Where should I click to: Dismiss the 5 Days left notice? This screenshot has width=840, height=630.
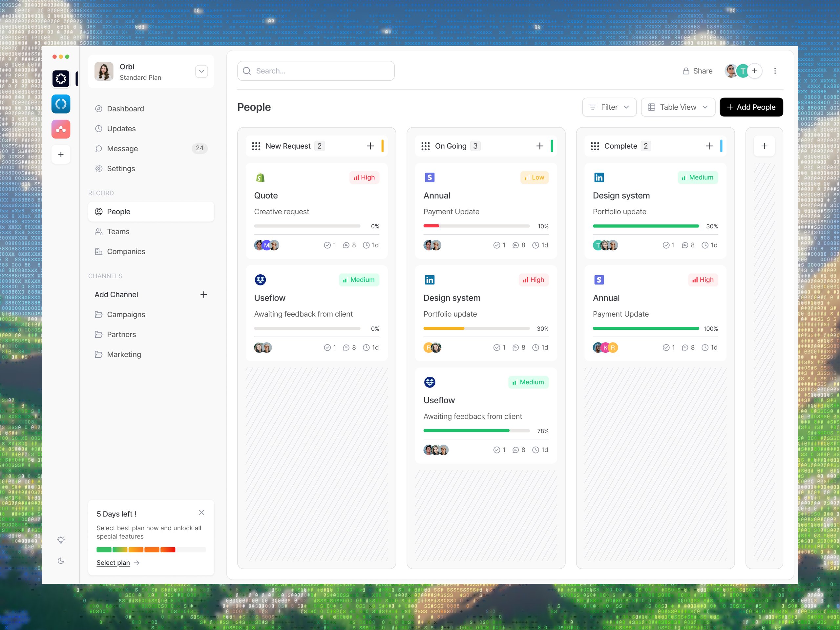tap(202, 513)
